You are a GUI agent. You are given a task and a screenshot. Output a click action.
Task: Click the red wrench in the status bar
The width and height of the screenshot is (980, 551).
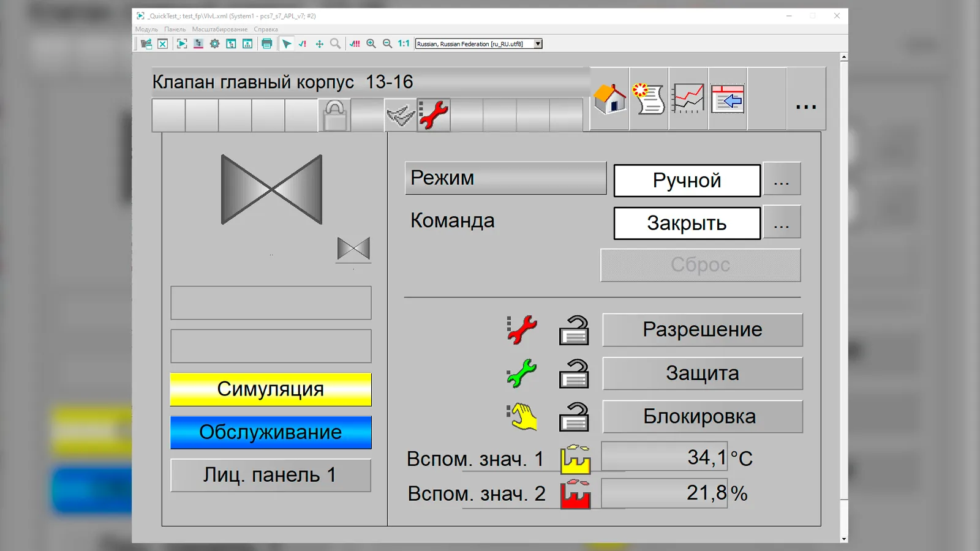pos(434,114)
